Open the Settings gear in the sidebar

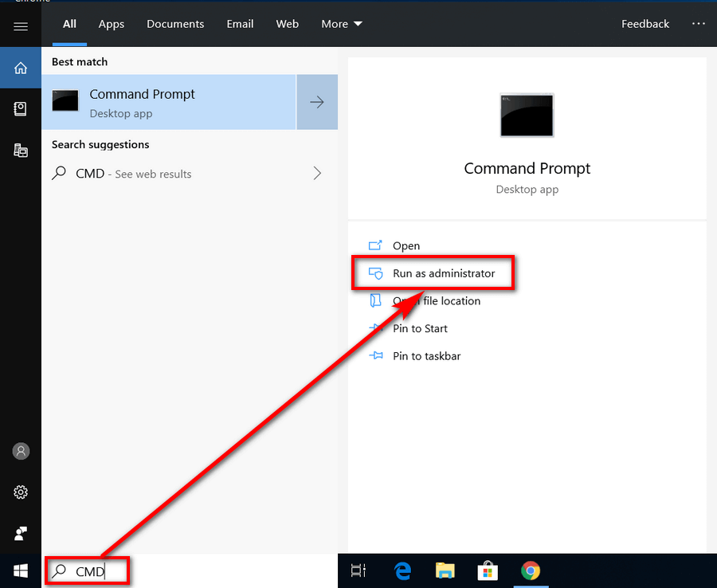click(21, 492)
